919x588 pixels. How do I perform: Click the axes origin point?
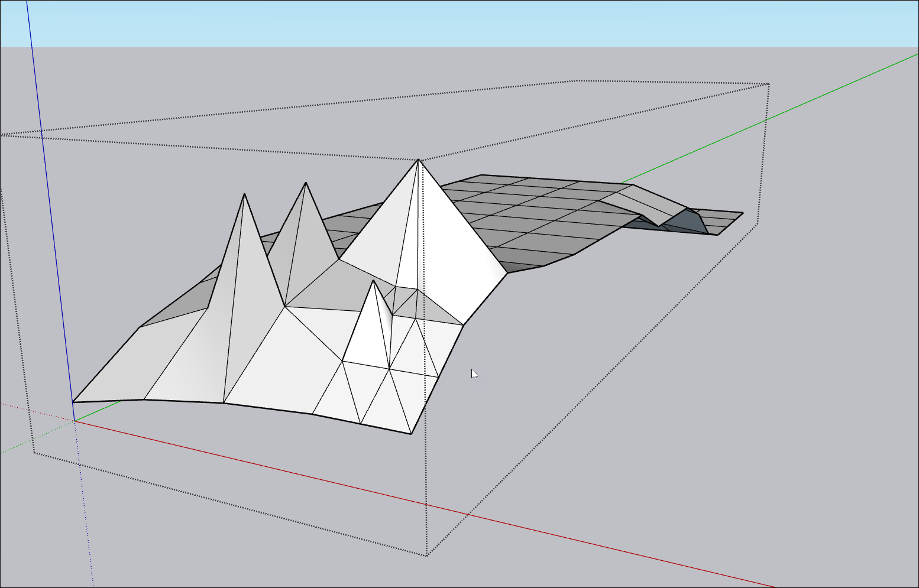click(73, 421)
